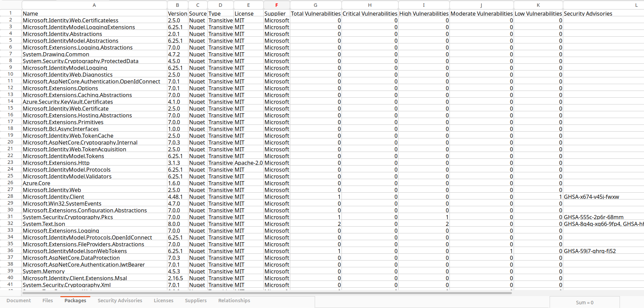Screen dimensions: 644x308
Task: Click the GHSA-x674-v45j-fwxw advisory cell
Action: (591, 197)
